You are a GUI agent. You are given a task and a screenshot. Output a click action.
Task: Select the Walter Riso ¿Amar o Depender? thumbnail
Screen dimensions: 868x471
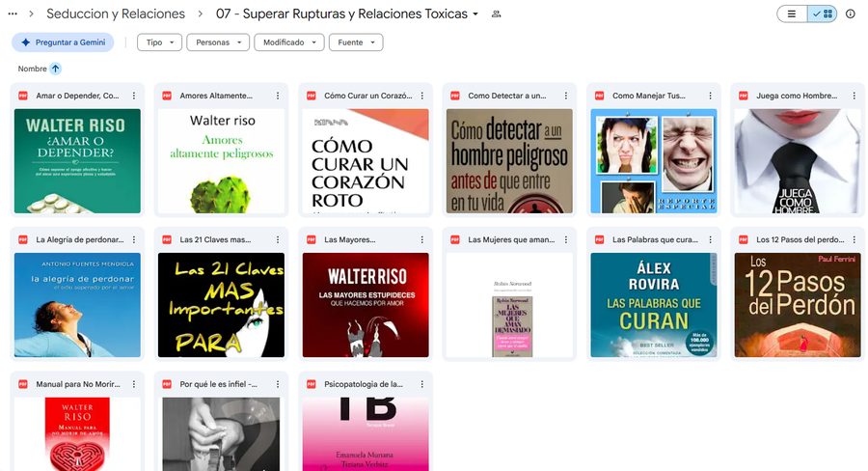pos(77,160)
